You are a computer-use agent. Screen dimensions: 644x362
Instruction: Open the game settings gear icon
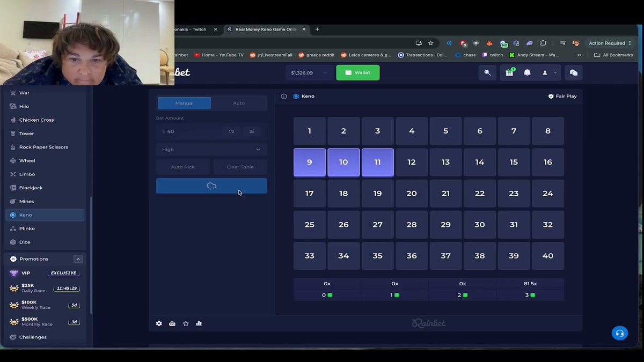(x=159, y=323)
